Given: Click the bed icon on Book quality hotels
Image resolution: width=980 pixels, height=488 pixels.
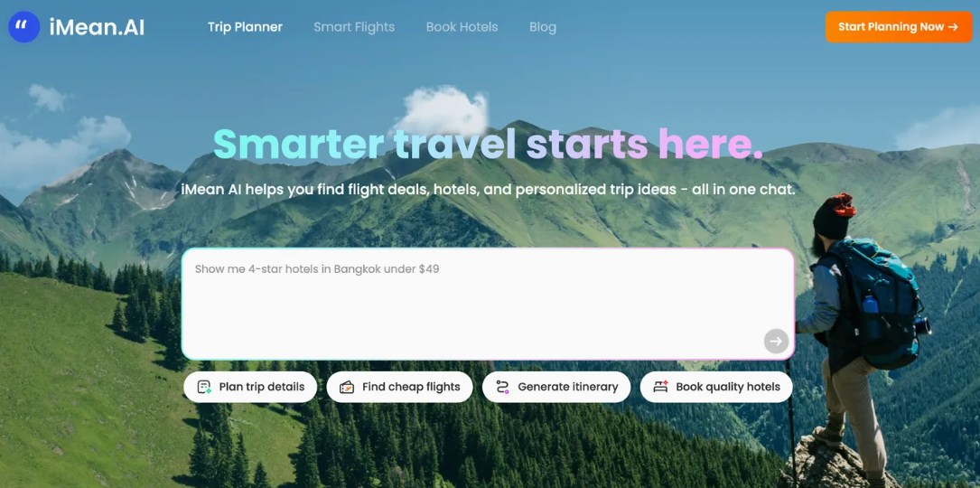Looking at the screenshot, I should coord(660,387).
